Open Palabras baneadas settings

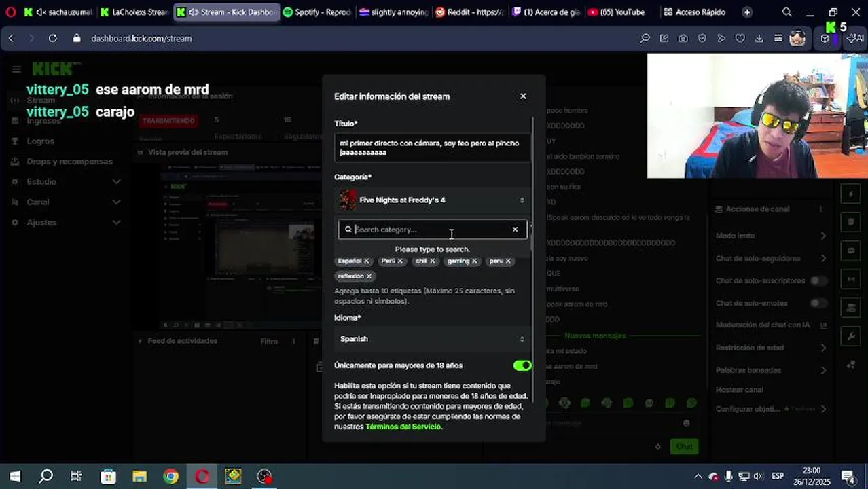coord(771,370)
